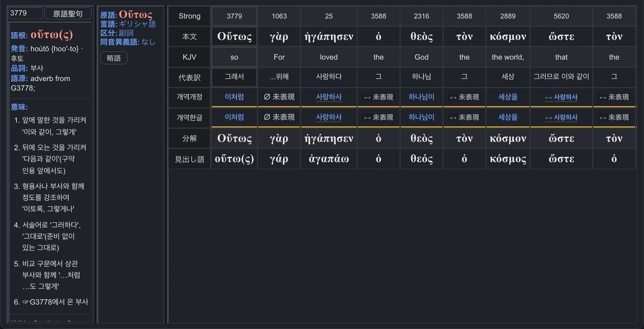
Task: Click κόσμον in the 分解 row
Action: coord(508,138)
